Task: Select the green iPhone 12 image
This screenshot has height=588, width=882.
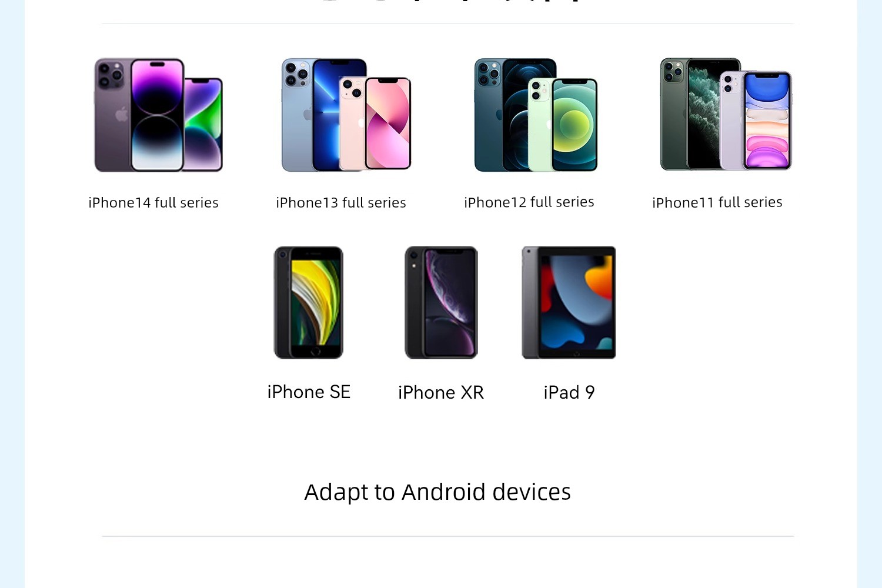Action: coord(563,124)
